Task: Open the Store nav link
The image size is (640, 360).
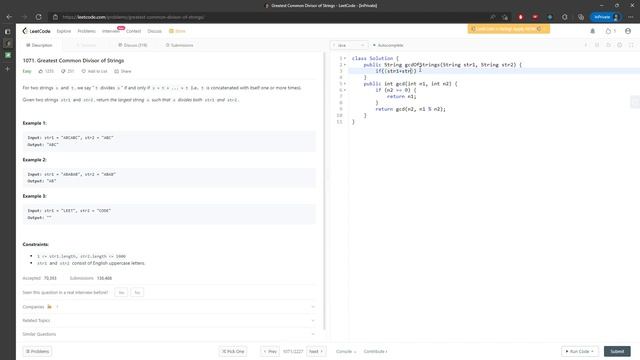Action: point(178,31)
